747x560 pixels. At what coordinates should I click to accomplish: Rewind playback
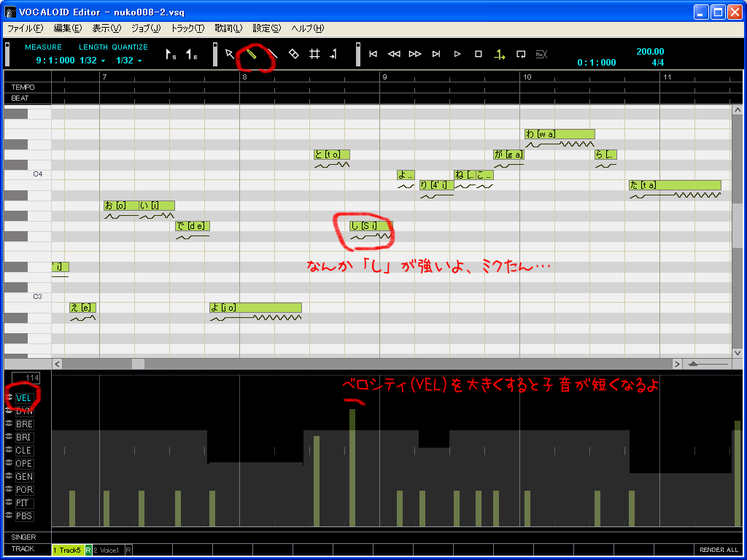pos(394,54)
